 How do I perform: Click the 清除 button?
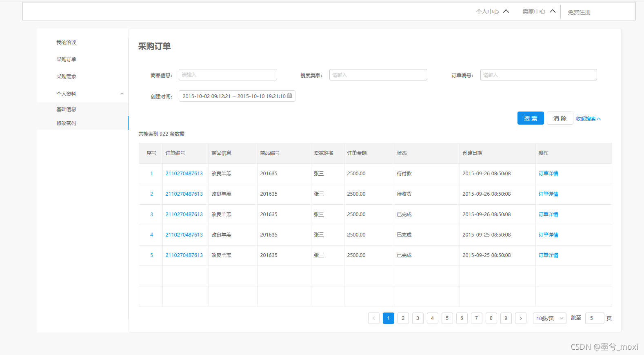click(x=560, y=118)
